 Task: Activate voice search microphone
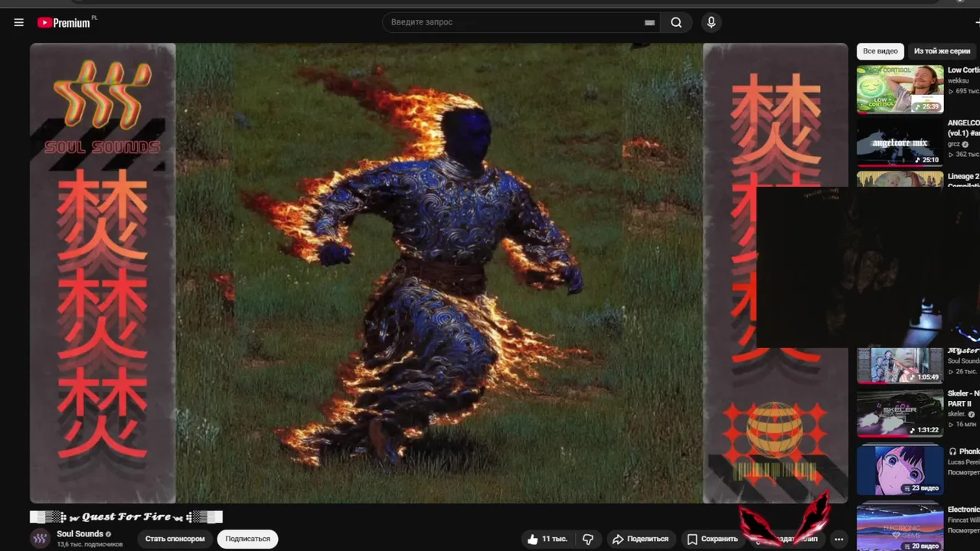(711, 22)
